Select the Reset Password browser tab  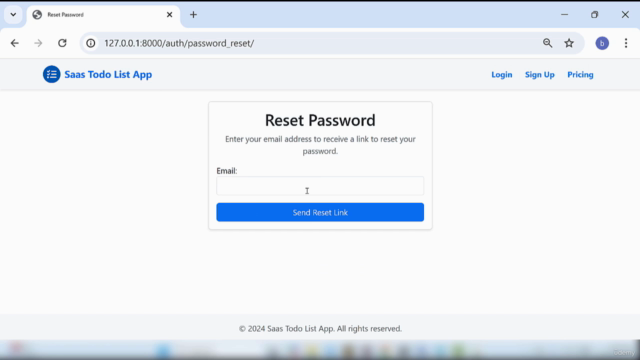pyautogui.click(x=103, y=15)
